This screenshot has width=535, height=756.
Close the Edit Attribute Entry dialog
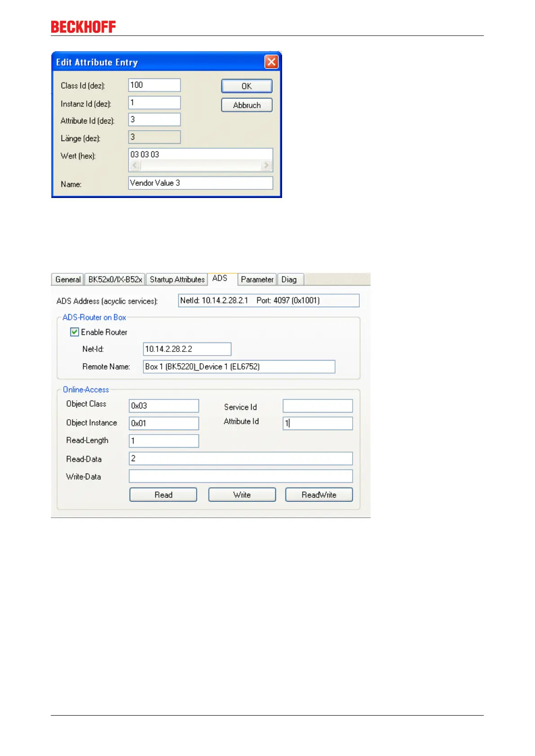coord(271,62)
